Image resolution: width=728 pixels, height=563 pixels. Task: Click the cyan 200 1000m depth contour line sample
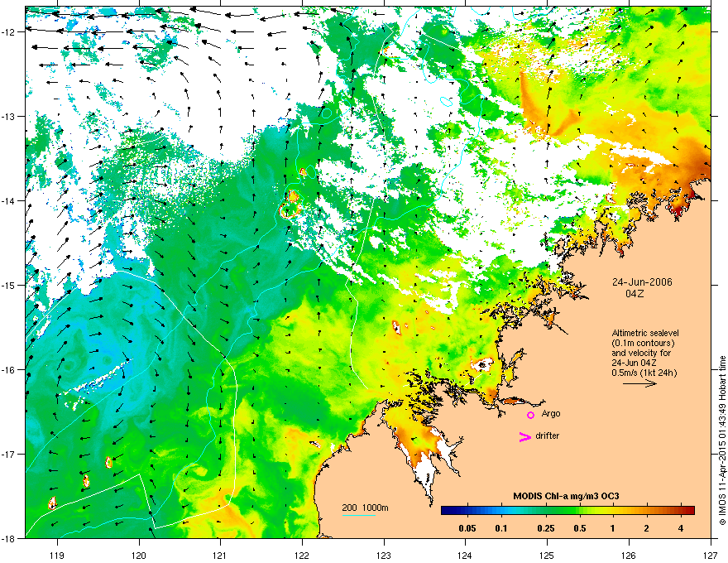pos(358,515)
